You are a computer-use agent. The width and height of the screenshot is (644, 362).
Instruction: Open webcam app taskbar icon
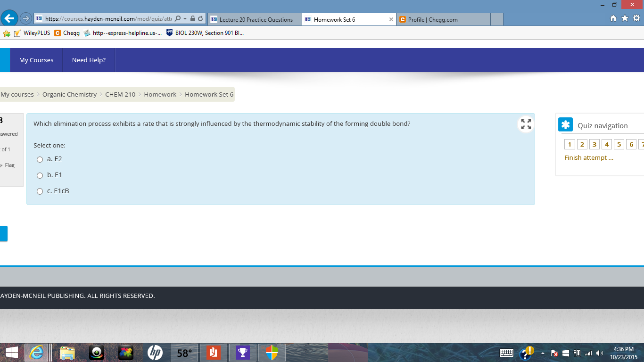click(x=97, y=353)
